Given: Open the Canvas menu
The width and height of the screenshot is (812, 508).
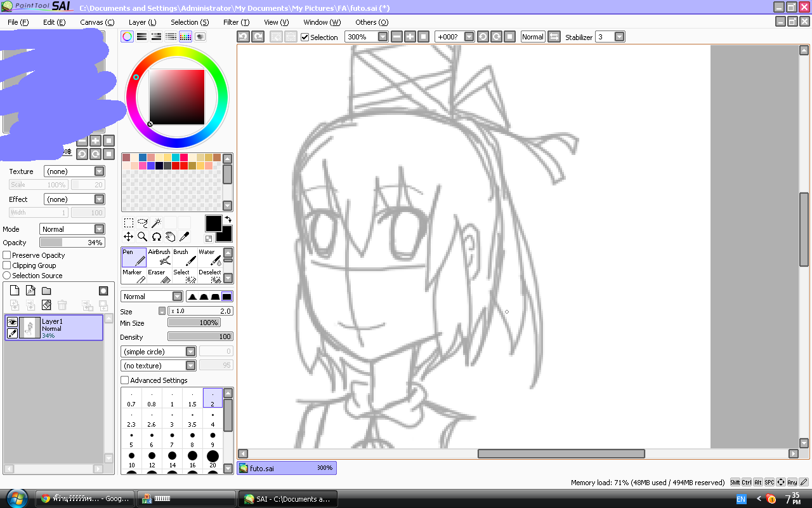Looking at the screenshot, I should coord(97,22).
